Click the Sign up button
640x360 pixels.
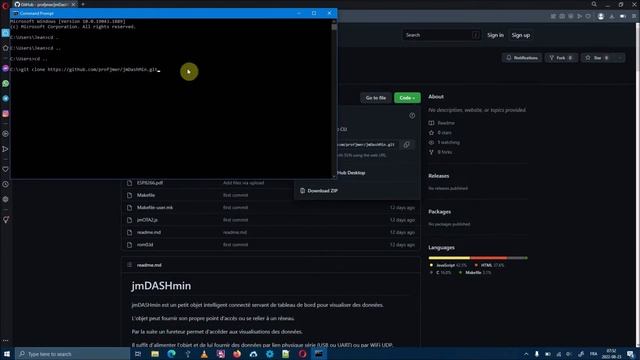coord(521,35)
